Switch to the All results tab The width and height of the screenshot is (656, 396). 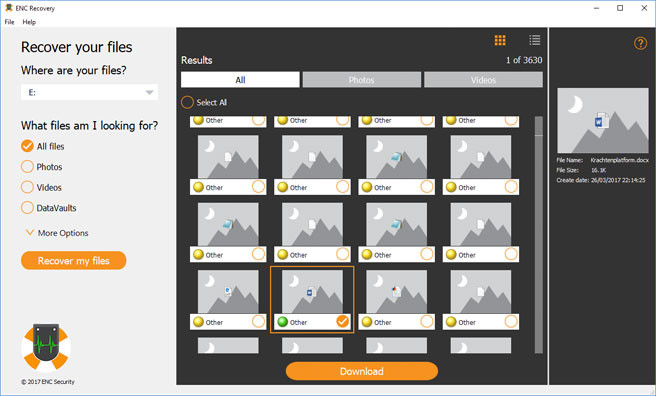point(240,80)
